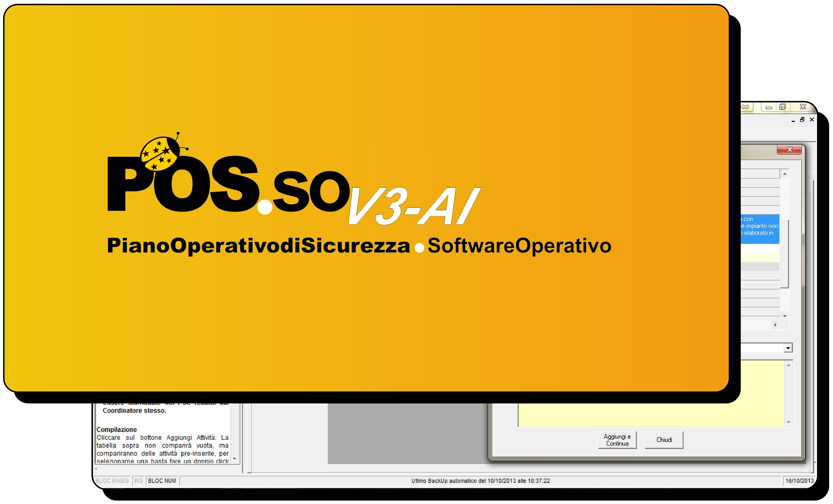Click the double-arrow icon in outer title bar
This screenshot has width=833, height=504.
pos(745,107)
